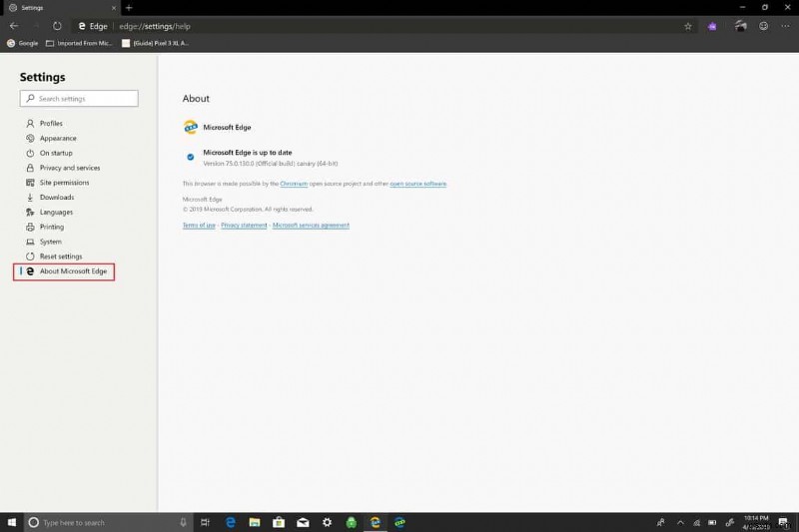Screen dimensions: 799x532
Task: Send feedback with the smiley icon
Action: (x=763, y=26)
